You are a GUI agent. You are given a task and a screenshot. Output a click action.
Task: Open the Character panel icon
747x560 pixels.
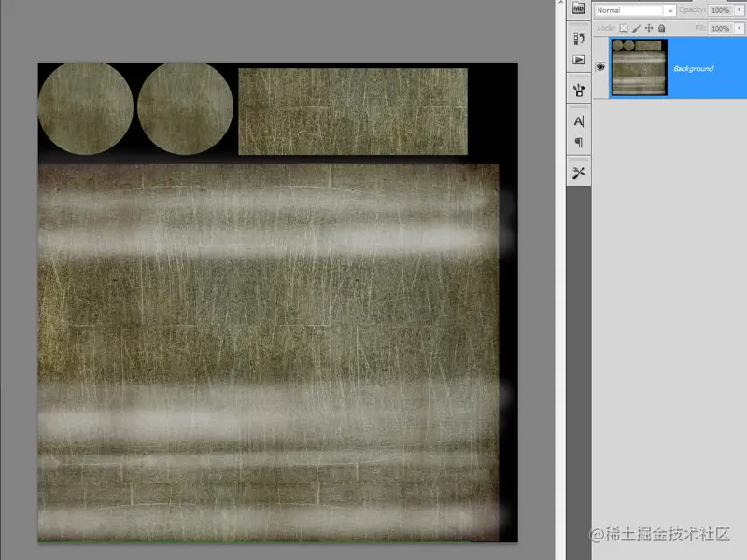tap(578, 121)
